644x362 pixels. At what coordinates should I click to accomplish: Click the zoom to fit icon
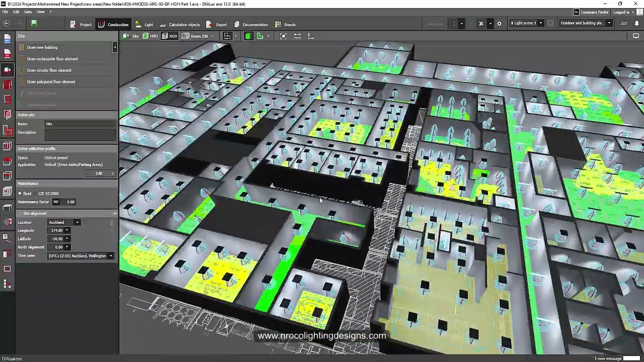283,36
